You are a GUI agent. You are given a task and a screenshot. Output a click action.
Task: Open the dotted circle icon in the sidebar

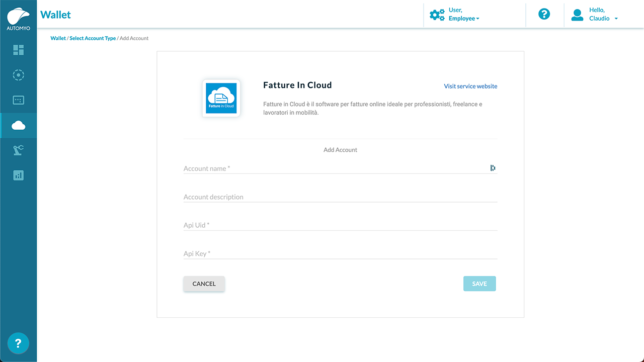pyautogui.click(x=19, y=75)
